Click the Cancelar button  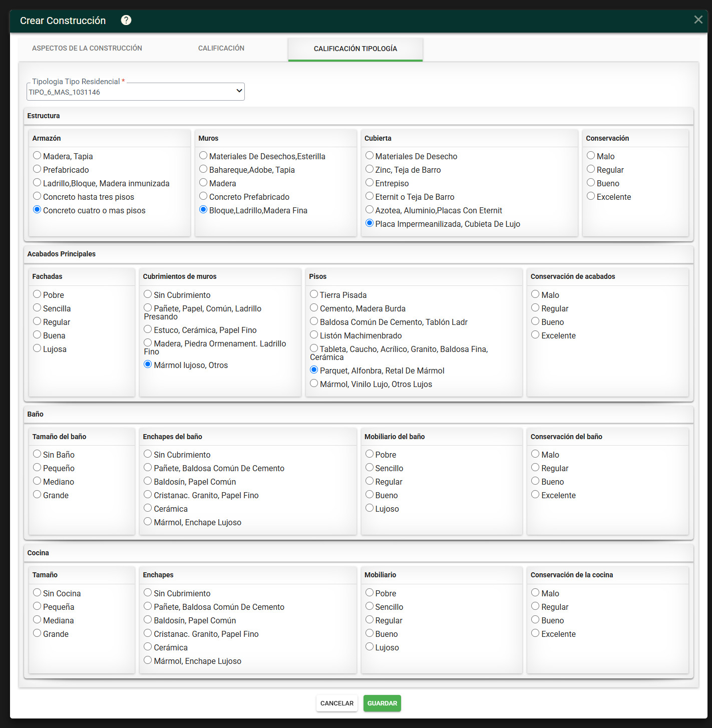point(337,703)
